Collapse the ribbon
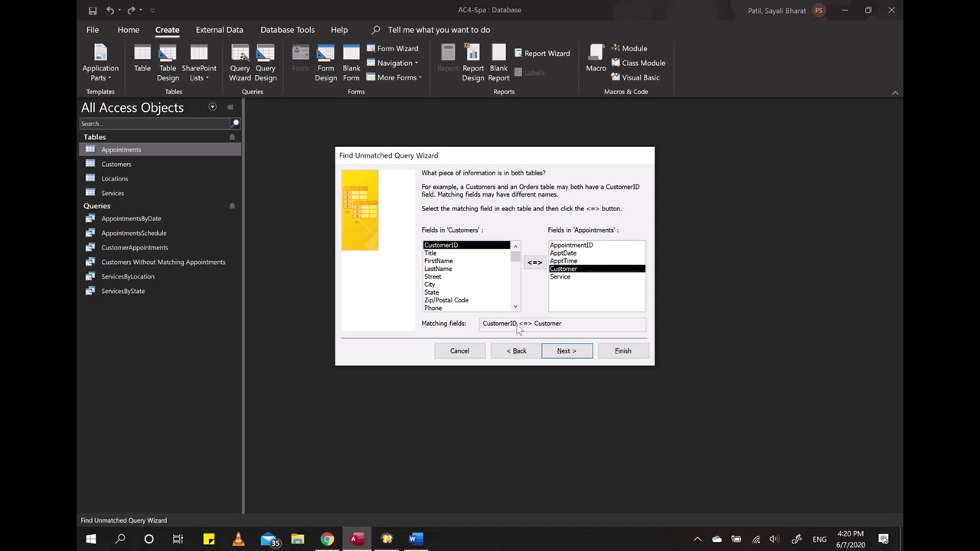 895,93
